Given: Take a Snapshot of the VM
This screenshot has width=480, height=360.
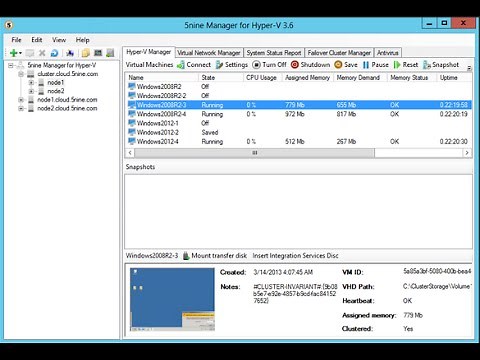Looking at the screenshot, I should point(441,65).
